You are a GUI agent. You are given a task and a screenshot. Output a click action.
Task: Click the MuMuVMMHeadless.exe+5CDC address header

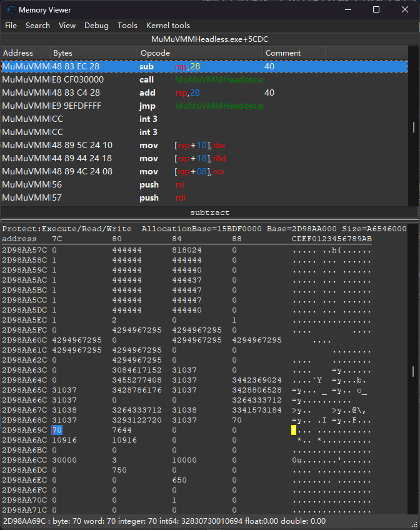(209, 39)
